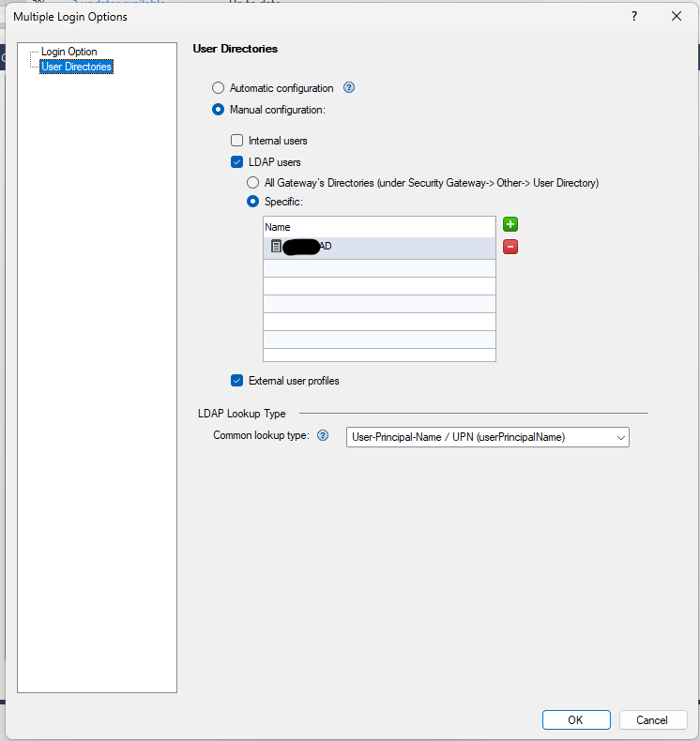Click OK to confirm settings
The height and width of the screenshot is (741, 700).
point(576,719)
